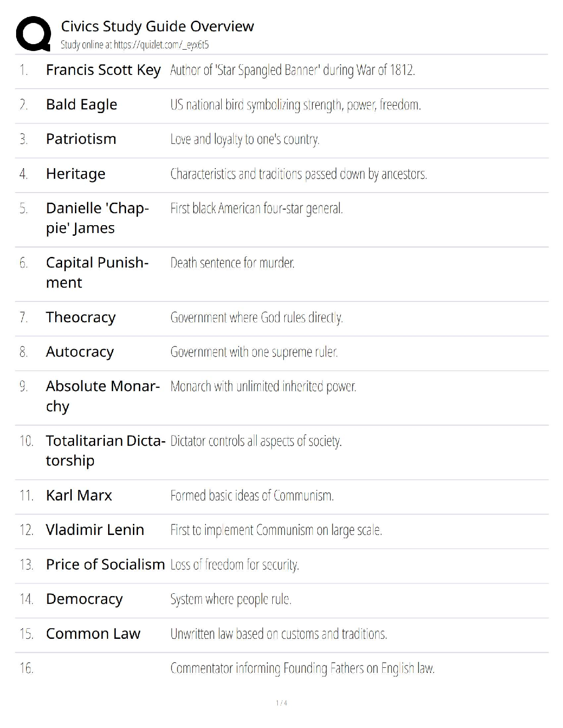Select the Patriotism term
563x728 pixels.
pos(81,139)
